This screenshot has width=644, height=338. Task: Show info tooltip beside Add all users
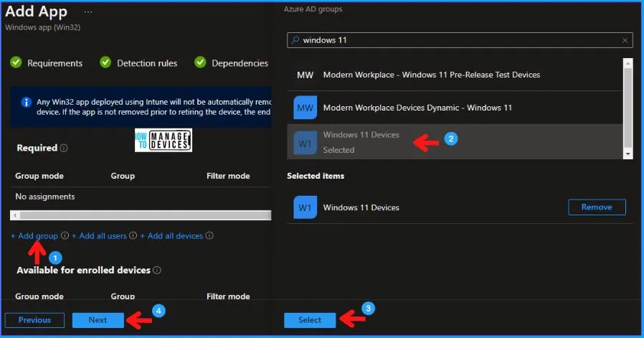coord(133,235)
